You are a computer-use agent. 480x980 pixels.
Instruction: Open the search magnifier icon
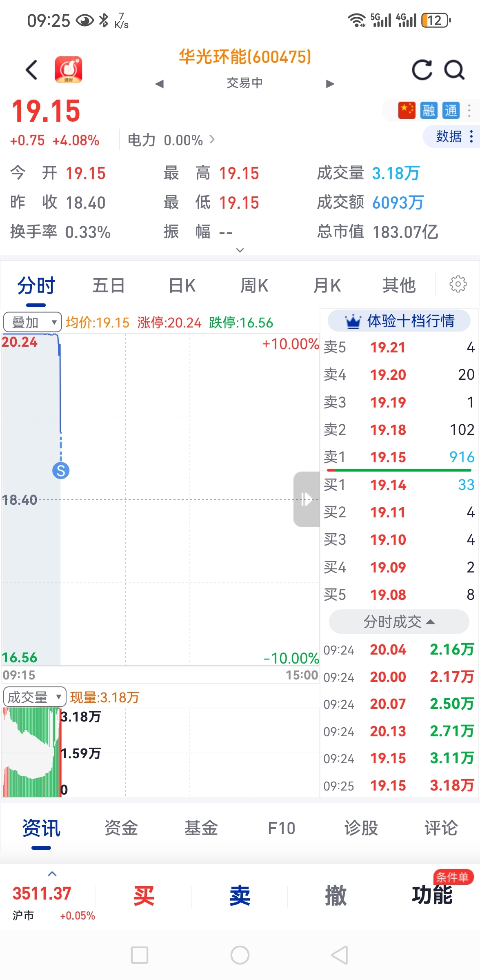[x=454, y=70]
